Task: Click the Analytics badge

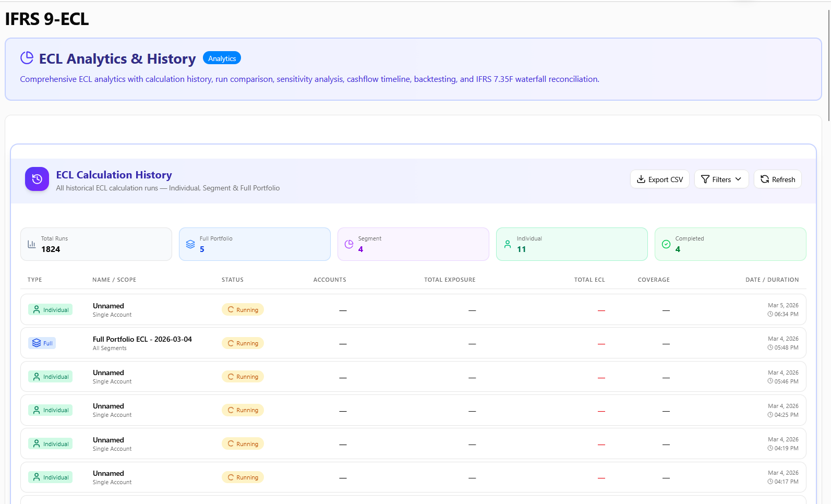Action: 222,58
